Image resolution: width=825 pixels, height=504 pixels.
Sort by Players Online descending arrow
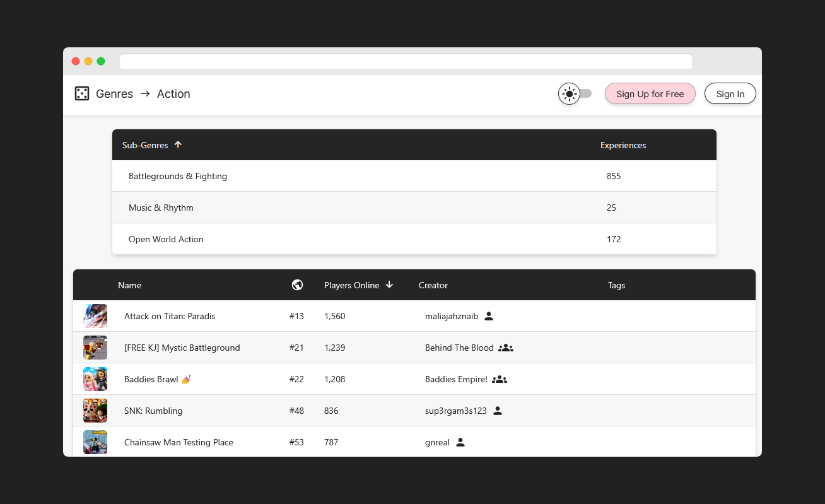(x=389, y=285)
